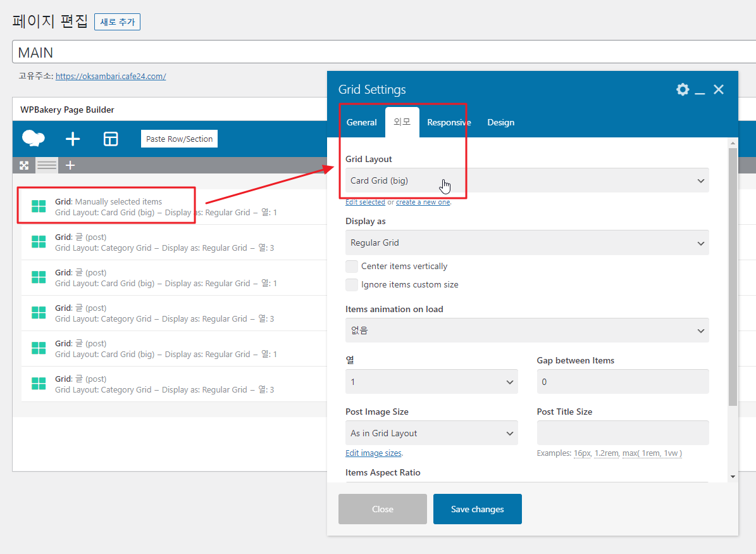This screenshot has width=756, height=554.
Task: Click the scrollbar up arrow in Grid Settings
Action: tap(733, 143)
